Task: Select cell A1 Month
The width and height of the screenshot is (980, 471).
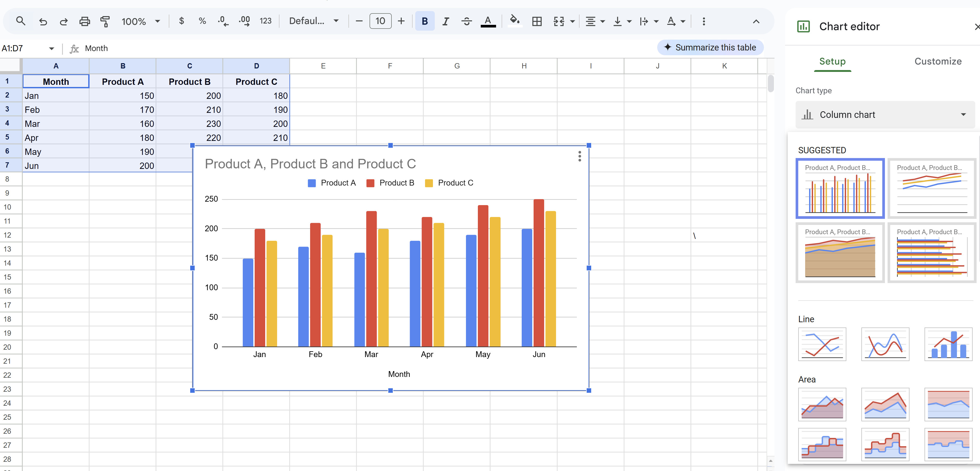Action: coord(56,81)
